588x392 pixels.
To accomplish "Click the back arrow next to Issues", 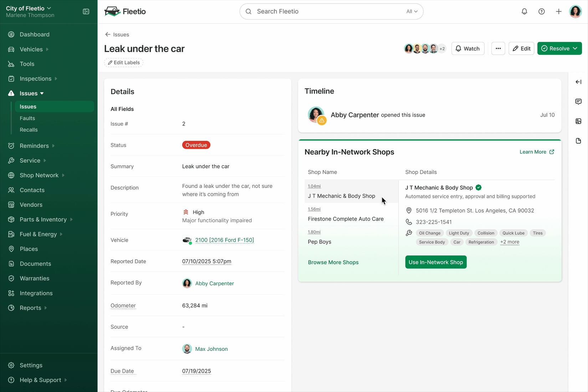I will [108, 35].
